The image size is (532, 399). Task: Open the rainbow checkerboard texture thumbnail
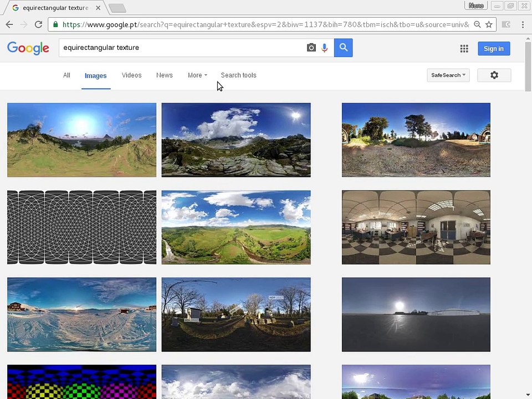(82, 382)
